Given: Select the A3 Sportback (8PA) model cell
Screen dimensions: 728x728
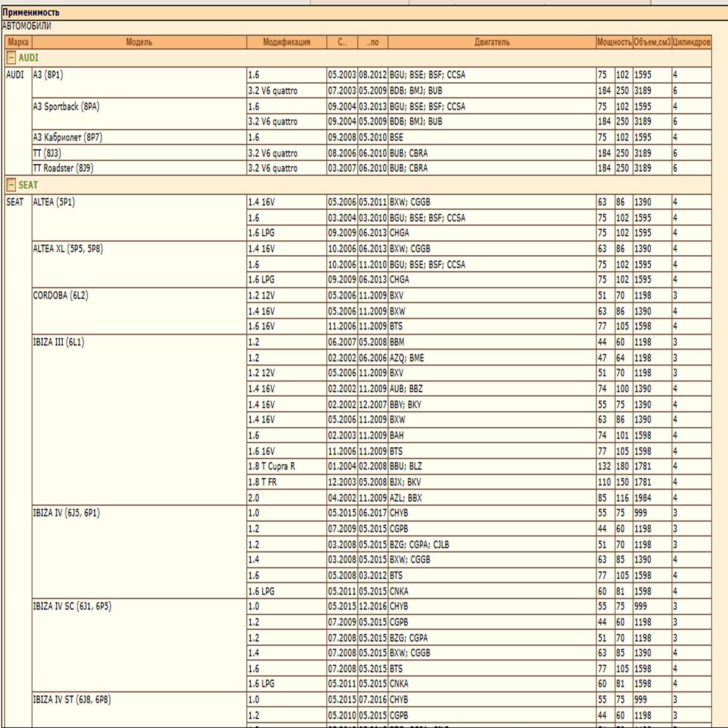Looking at the screenshot, I should pos(66,107).
